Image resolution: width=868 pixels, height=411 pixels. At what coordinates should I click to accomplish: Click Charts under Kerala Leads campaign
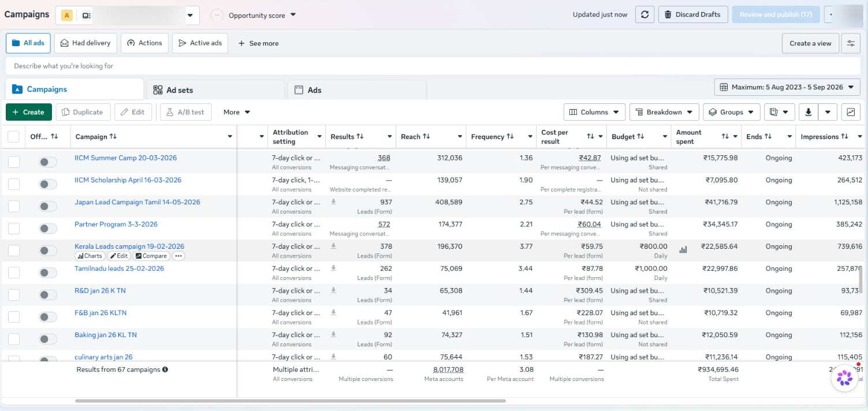[x=90, y=256]
